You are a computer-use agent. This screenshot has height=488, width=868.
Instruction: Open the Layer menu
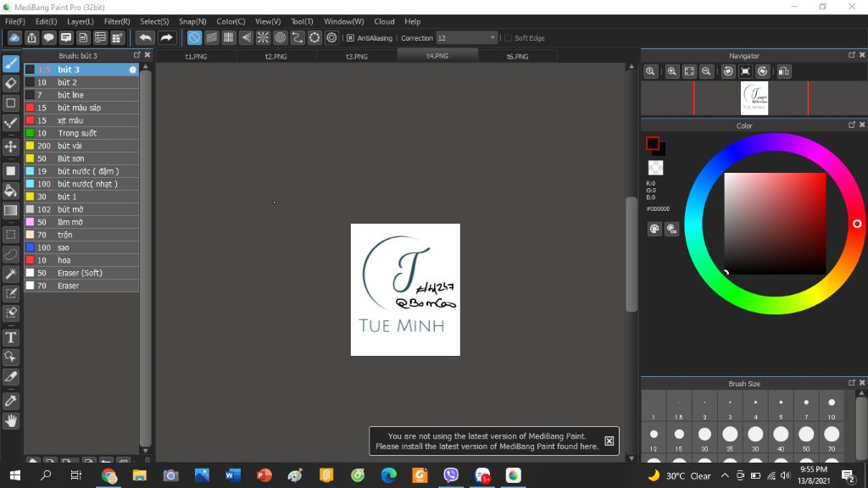[81, 21]
